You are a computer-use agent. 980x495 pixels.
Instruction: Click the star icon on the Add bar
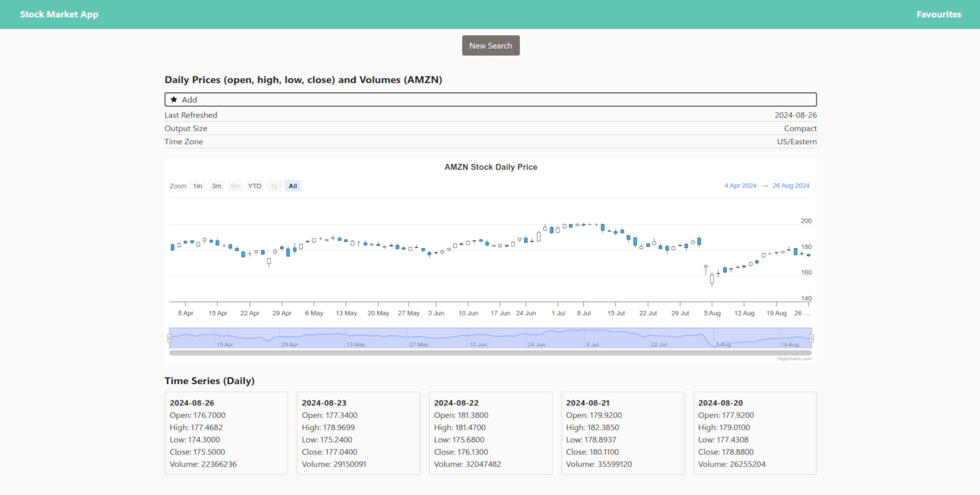click(x=174, y=100)
